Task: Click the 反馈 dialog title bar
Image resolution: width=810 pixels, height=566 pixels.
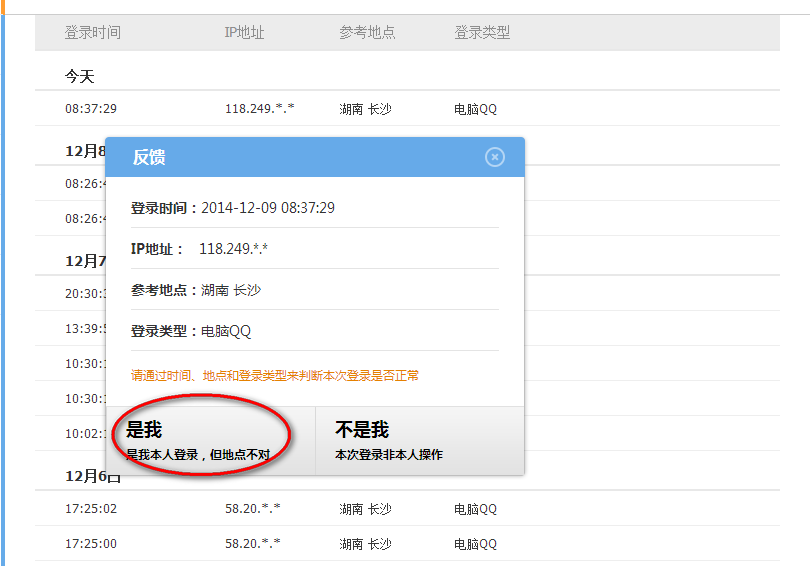Action: point(300,157)
